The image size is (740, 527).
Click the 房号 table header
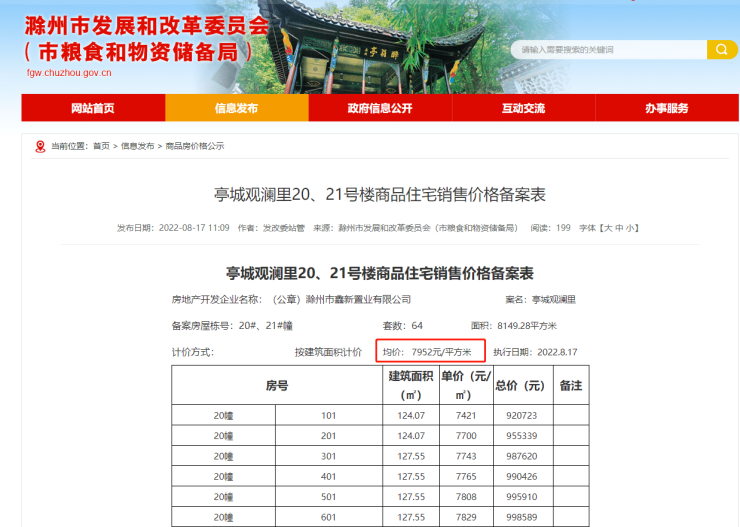click(x=277, y=385)
